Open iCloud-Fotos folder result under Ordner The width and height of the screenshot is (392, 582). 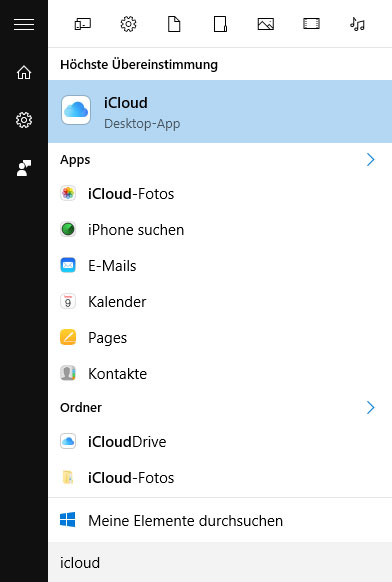pyautogui.click(x=220, y=478)
